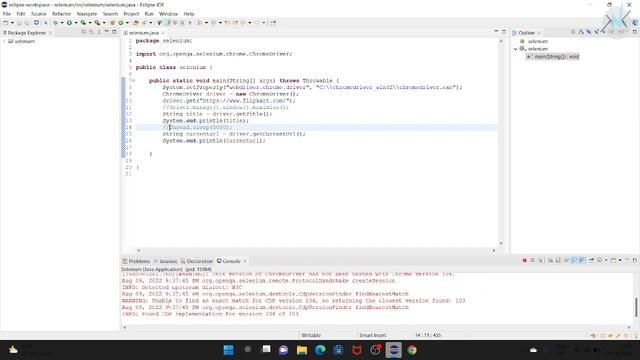Toggle Scroll Lock in Console toolbar
640x360 pixels.
tap(558, 260)
